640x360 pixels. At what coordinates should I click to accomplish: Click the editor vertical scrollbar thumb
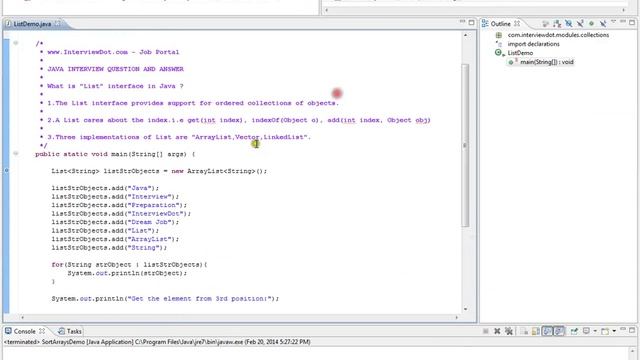tap(465, 145)
